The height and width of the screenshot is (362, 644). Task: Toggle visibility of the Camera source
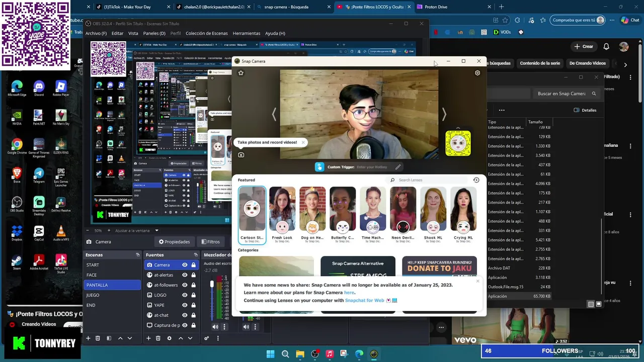pos(185,265)
